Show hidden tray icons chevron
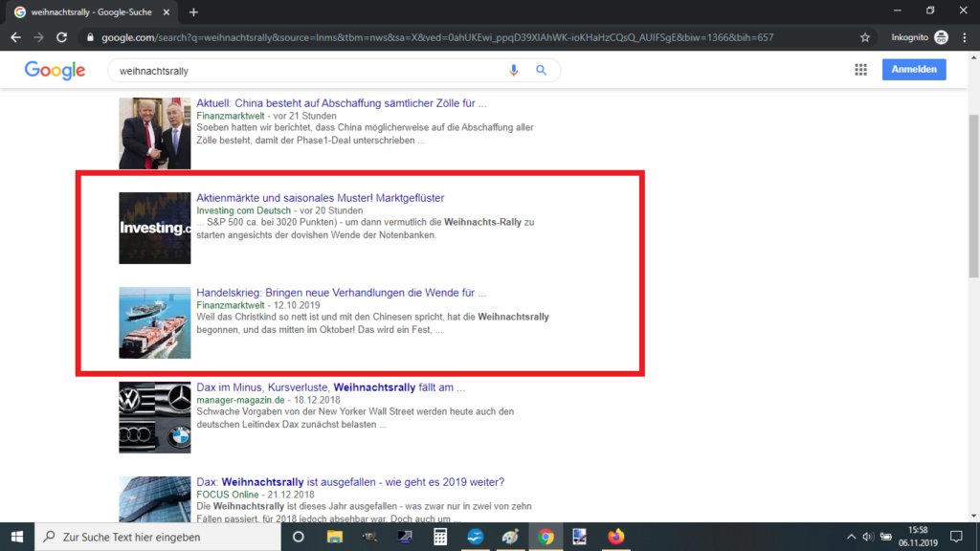 (x=851, y=537)
